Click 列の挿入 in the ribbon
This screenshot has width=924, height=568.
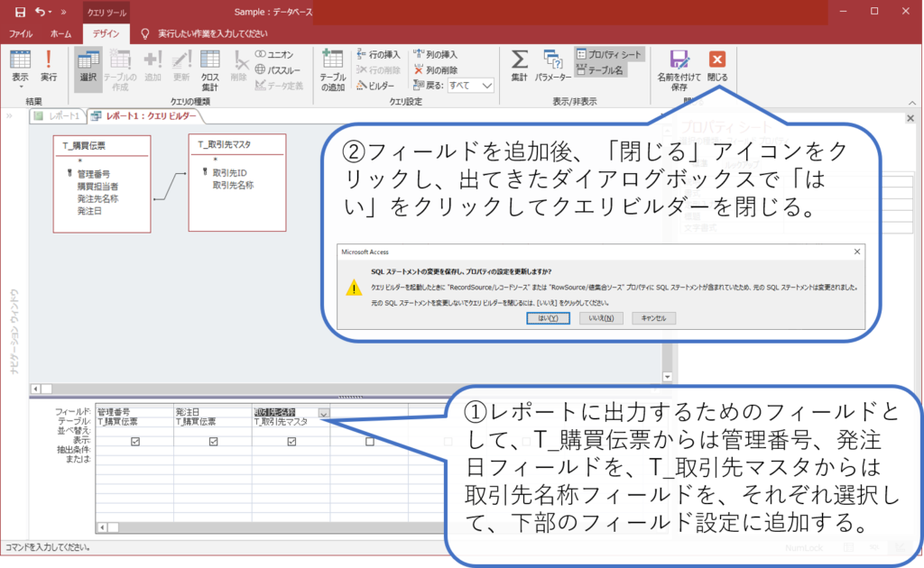(x=436, y=54)
